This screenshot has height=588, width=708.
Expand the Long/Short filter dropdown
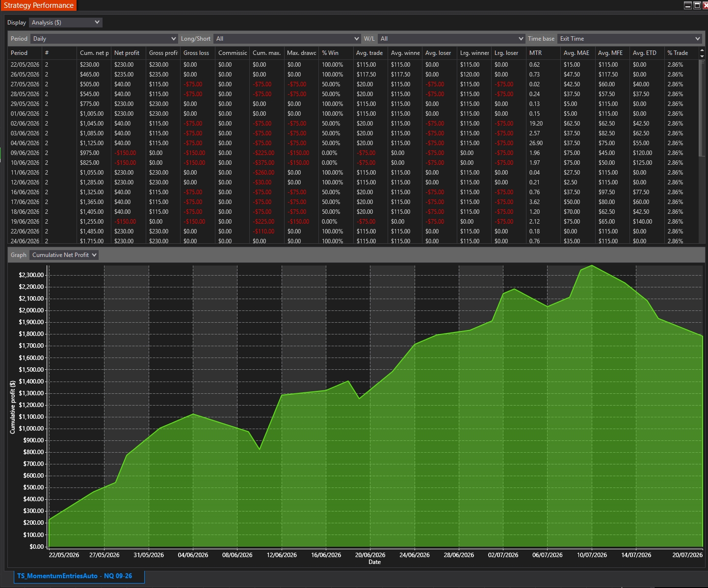(288, 39)
